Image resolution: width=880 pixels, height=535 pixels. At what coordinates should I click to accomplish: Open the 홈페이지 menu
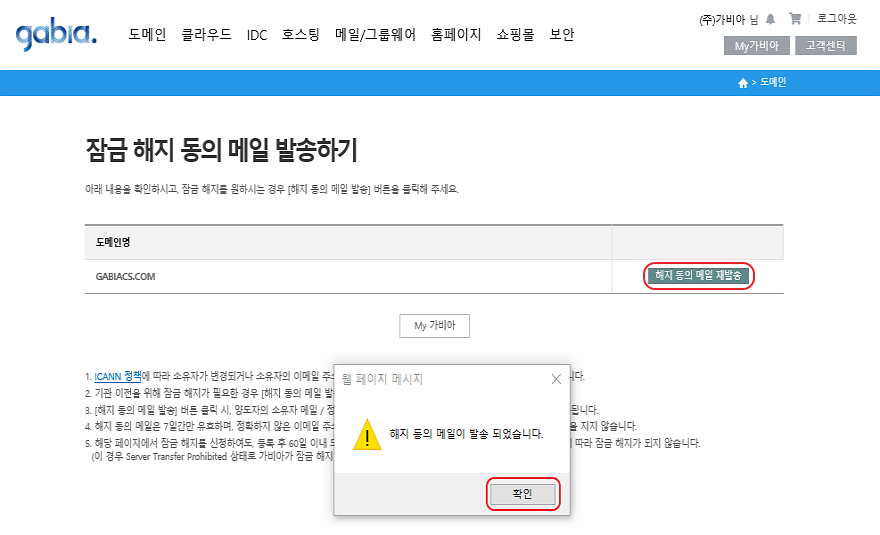pyautogui.click(x=456, y=35)
